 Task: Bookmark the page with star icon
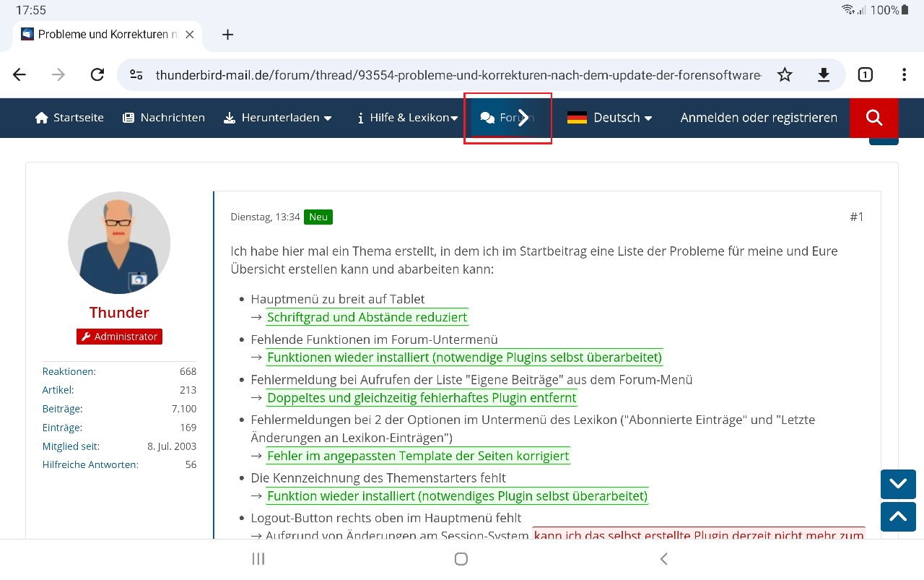click(785, 75)
